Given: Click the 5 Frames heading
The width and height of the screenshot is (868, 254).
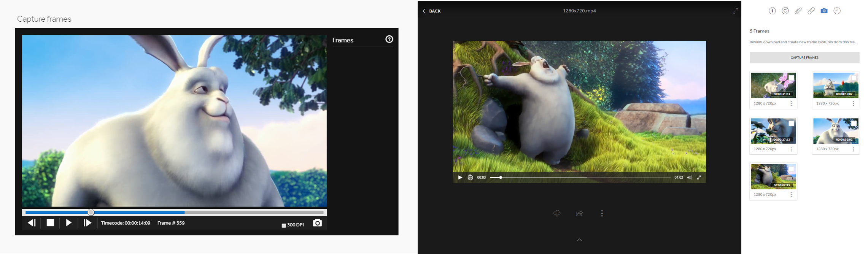Looking at the screenshot, I should click(x=760, y=31).
